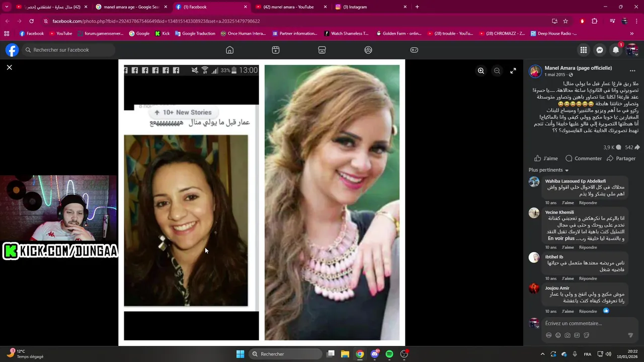View the 542 shares count

point(632,147)
